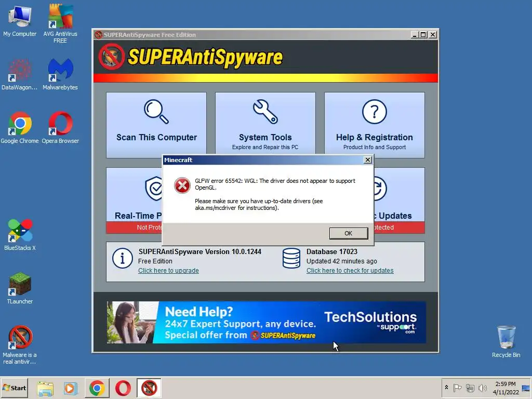532x399 pixels.
Task: Click OK in the Minecraft error dialog
Action: (x=349, y=233)
